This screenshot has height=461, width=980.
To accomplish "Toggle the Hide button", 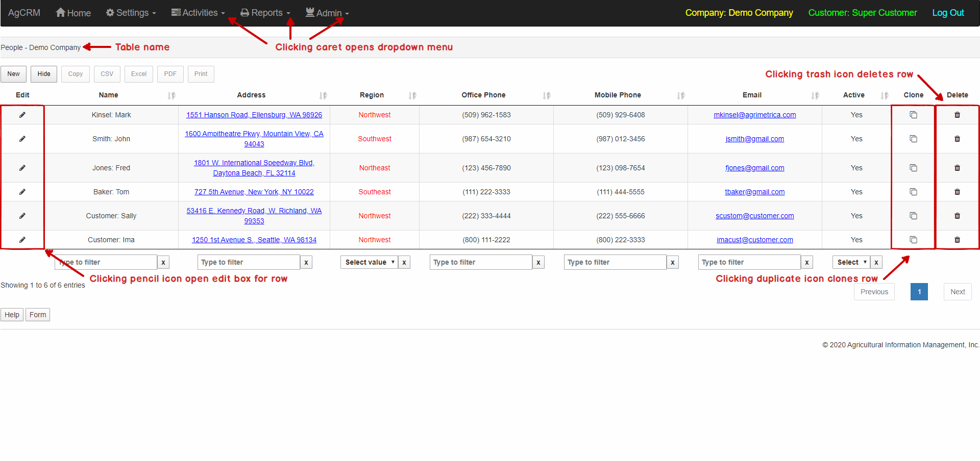I will pyautogui.click(x=44, y=74).
